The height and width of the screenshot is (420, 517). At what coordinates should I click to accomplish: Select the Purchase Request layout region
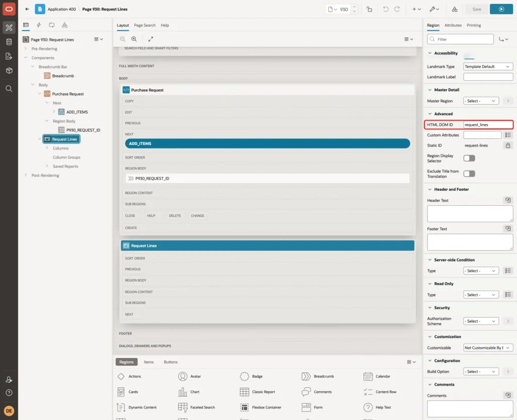268,90
